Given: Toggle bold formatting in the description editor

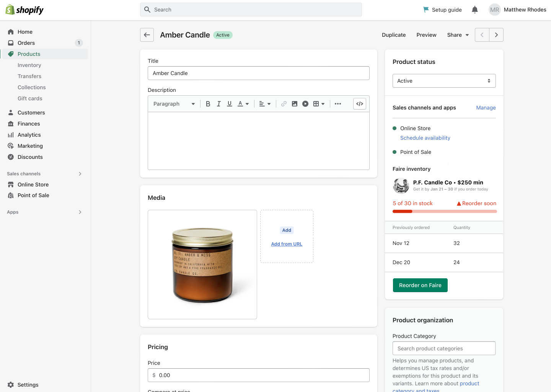Looking at the screenshot, I should point(208,103).
